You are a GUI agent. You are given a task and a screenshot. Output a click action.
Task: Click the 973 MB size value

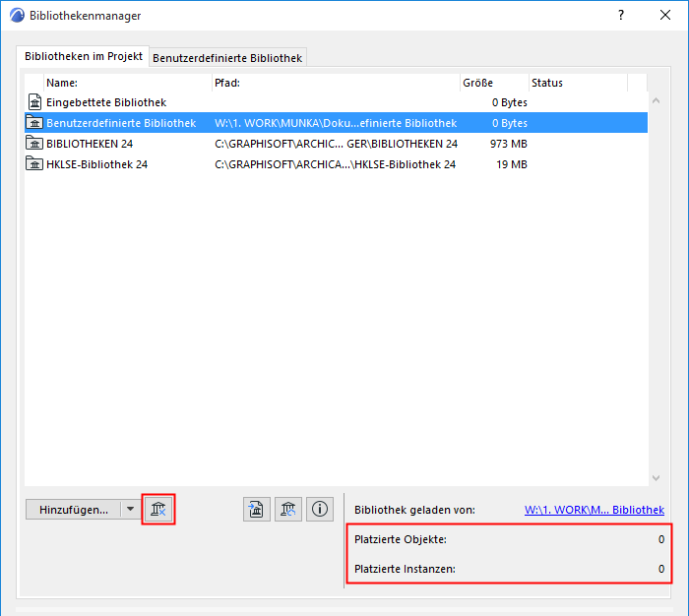[509, 144]
